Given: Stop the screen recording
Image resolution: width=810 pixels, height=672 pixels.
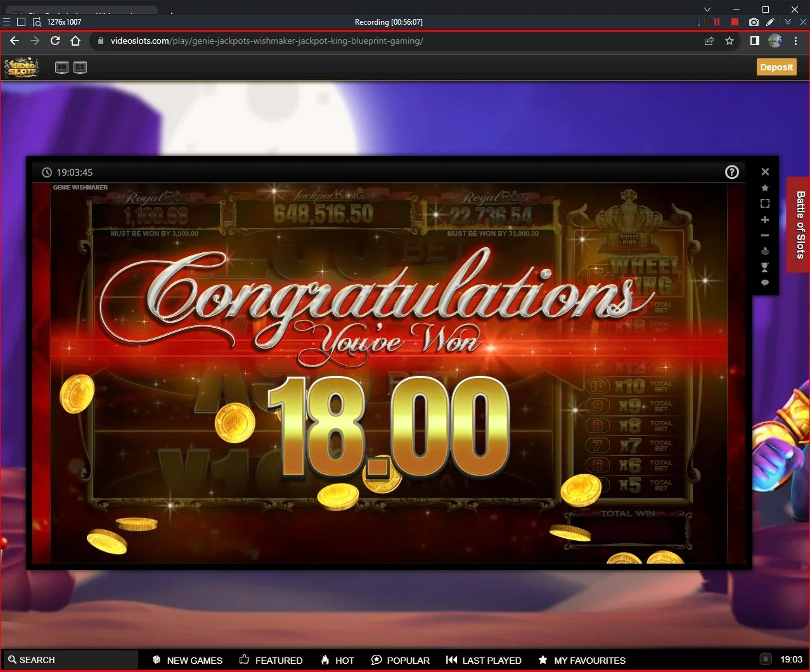Looking at the screenshot, I should coord(735,22).
